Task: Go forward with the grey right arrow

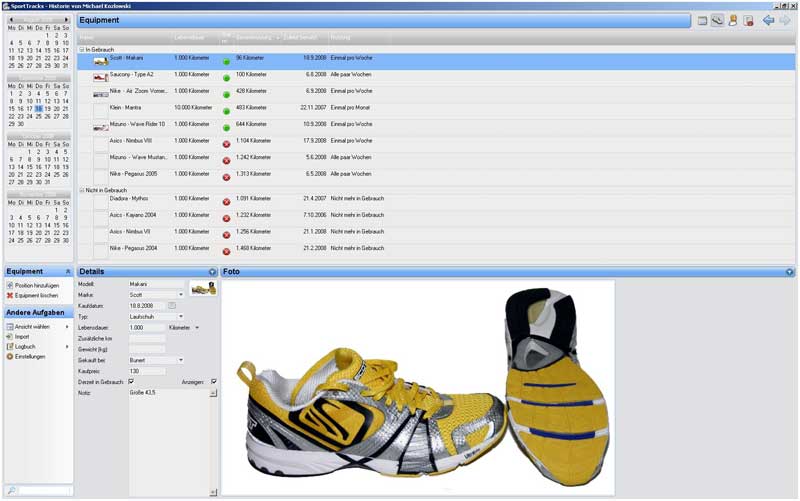Action: click(784, 20)
